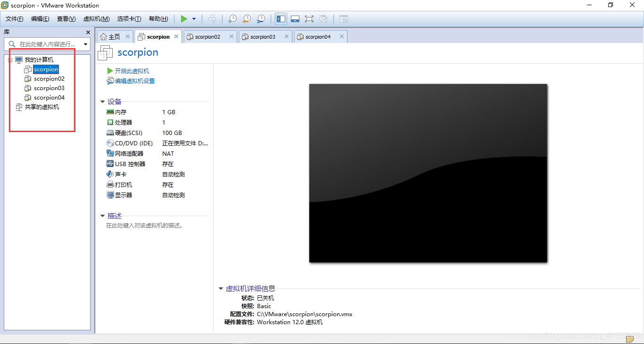
Task: Open the 查看(V) menu
Action: click(66, 19)
